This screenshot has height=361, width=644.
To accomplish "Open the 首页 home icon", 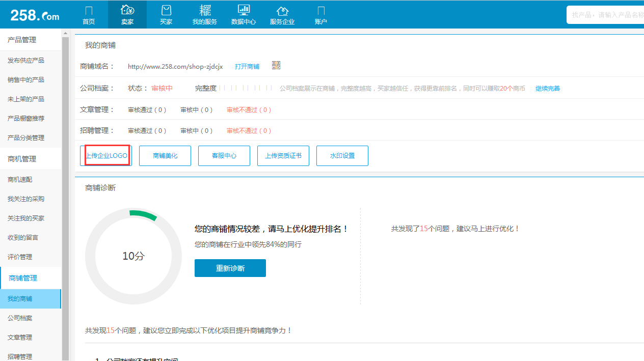I will [89, 15].
